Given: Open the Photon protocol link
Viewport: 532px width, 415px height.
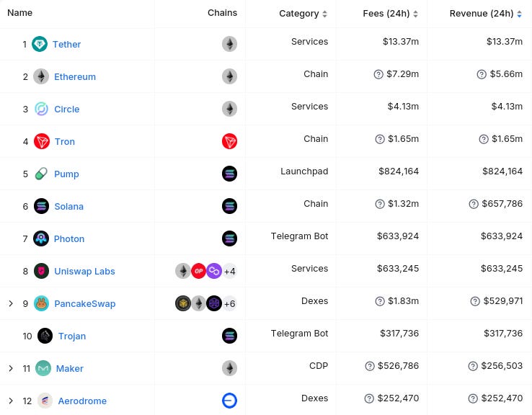Looking at the screenshot, I should pyautogui.click(x=69, y=238).
